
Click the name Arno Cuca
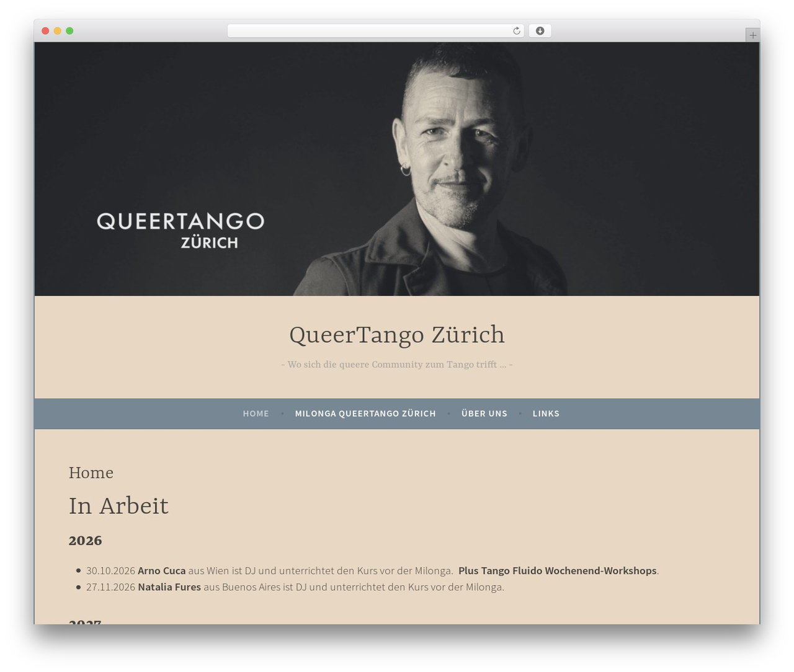click(x=162, y=570)
